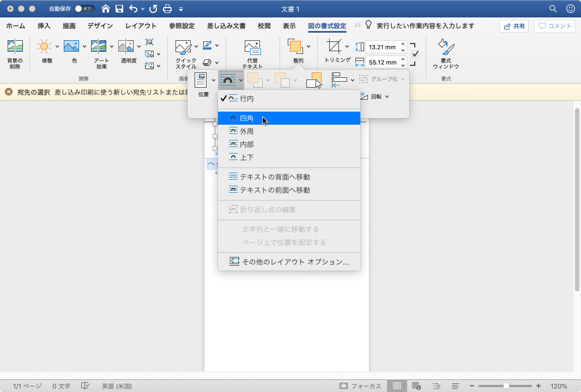
Task: Click the language 英語 (米国) in the status bar
Action: [x=117, y=385]
